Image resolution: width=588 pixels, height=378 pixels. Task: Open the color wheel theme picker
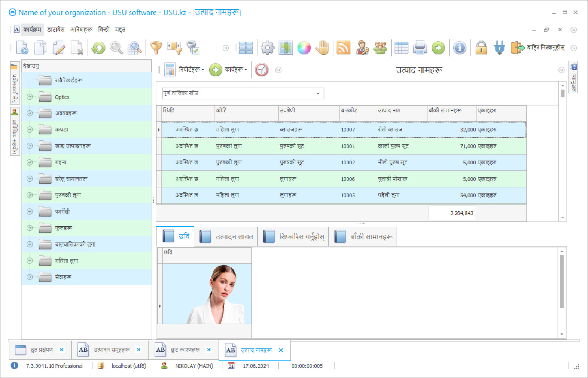point(304,48)
